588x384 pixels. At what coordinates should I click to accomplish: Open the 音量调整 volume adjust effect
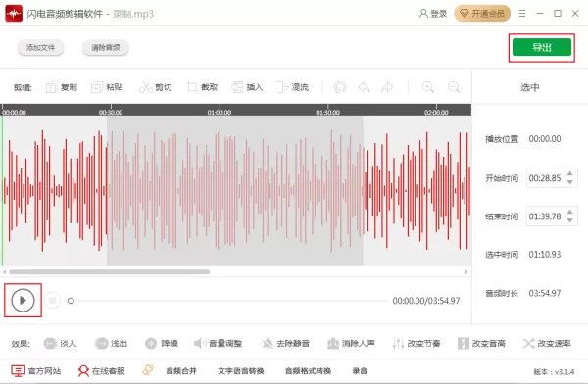[x=218, y=343]
